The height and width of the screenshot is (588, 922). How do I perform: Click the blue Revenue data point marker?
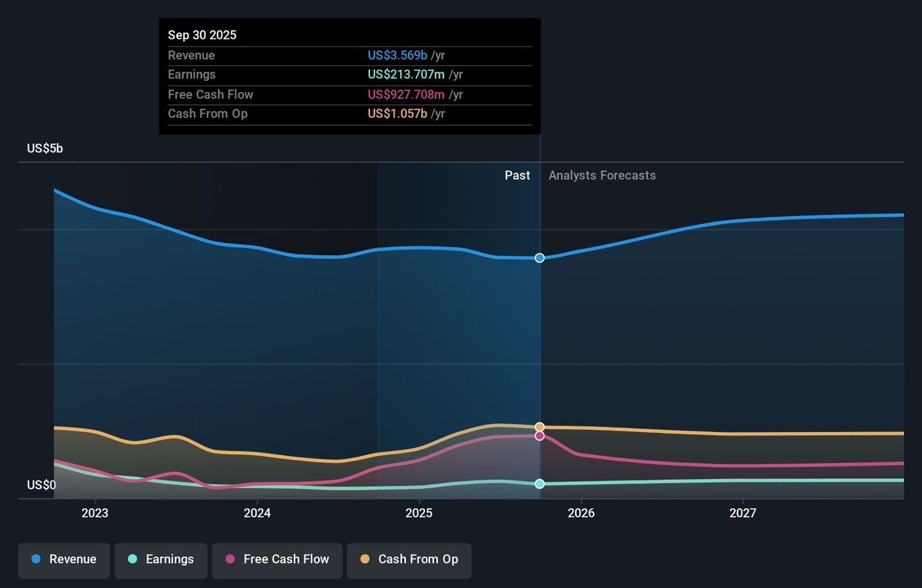(x=540, y=258)
